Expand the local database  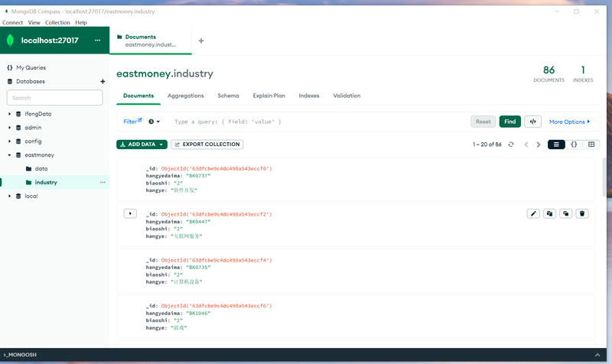(10, 196)
